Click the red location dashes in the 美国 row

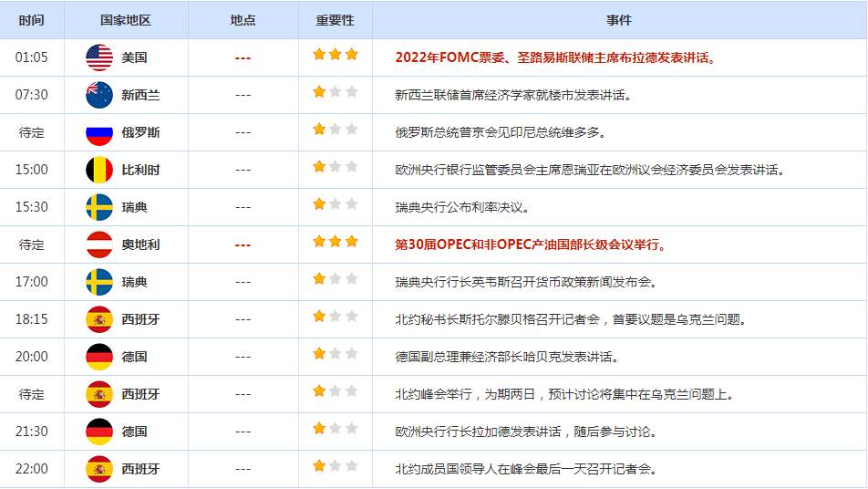click(243, 58)
